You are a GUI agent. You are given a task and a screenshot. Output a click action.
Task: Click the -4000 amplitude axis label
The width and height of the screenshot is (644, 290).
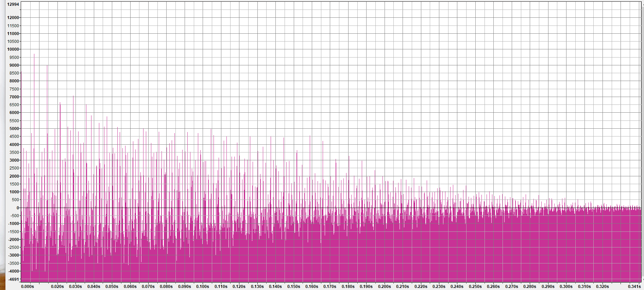[x=14, y=271]
